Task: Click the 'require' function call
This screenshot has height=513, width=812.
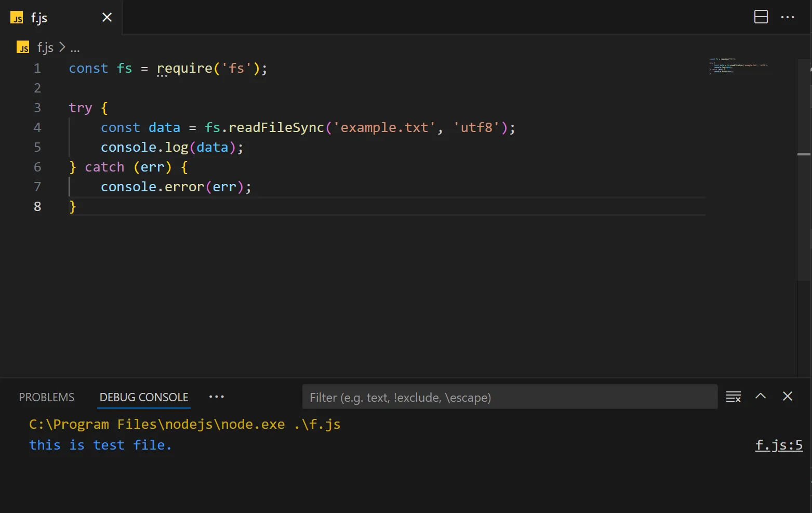Action: (x=184, y=69)
